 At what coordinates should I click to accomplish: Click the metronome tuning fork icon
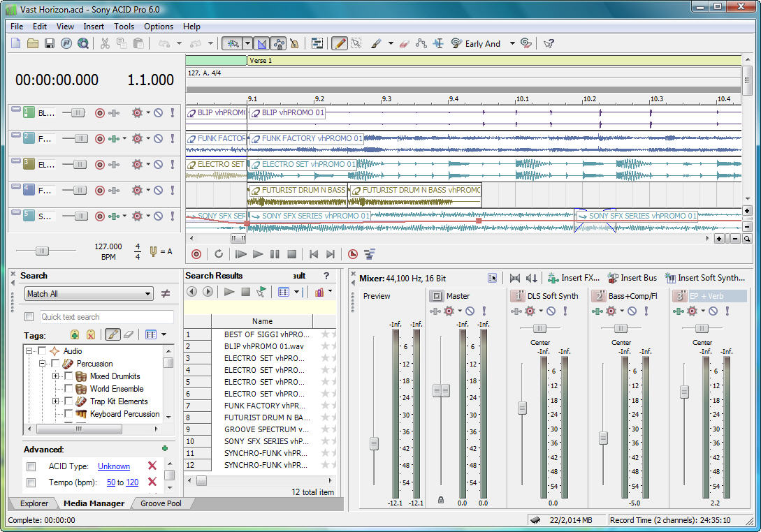click(x=153, y=251)
